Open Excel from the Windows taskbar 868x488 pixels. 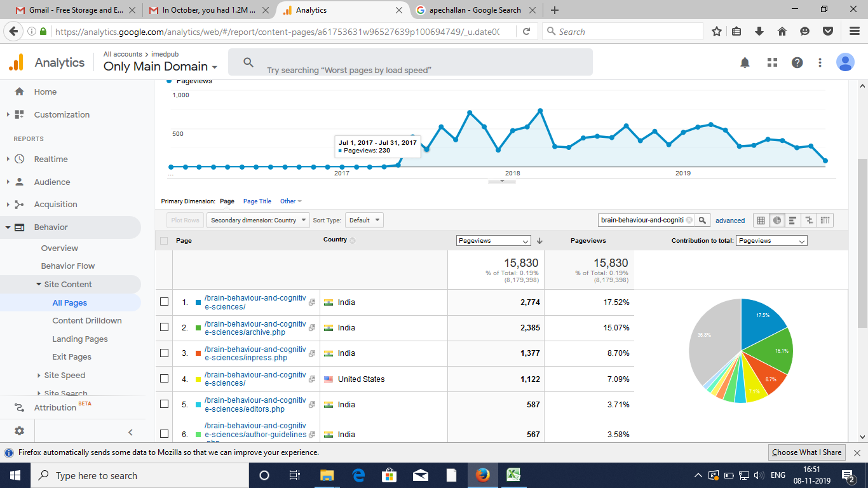coord(513,475)
